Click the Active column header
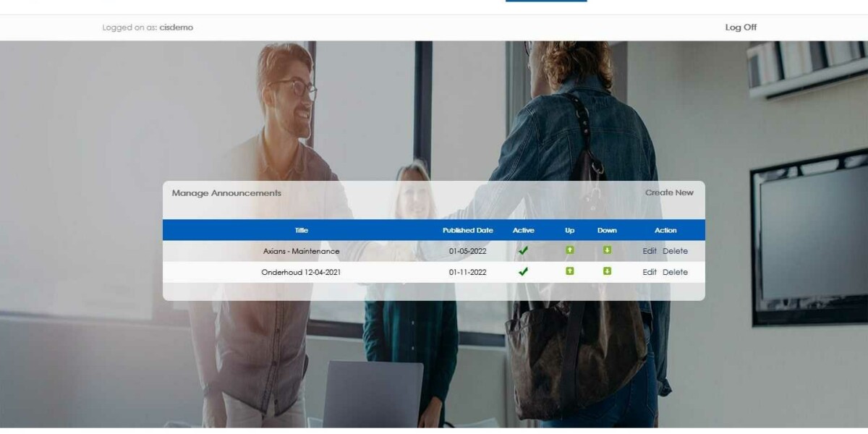 click(523, 230)
